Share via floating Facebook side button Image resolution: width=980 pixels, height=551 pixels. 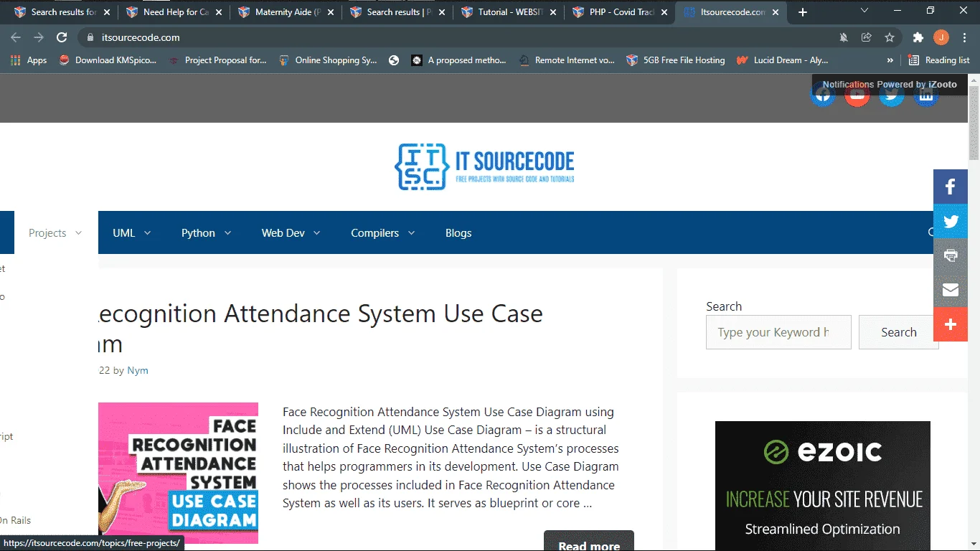pos(951,187)
